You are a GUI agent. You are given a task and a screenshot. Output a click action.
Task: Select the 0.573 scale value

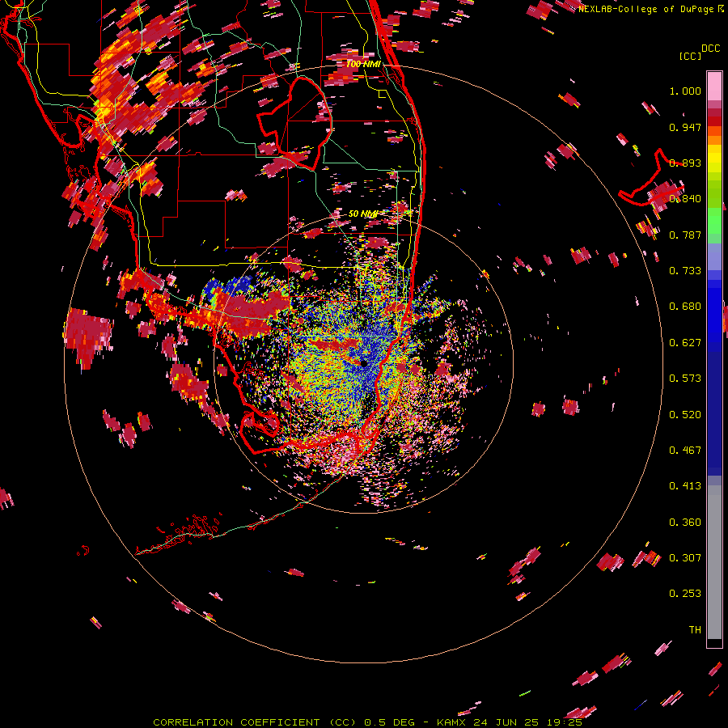[x=685, y=379]
